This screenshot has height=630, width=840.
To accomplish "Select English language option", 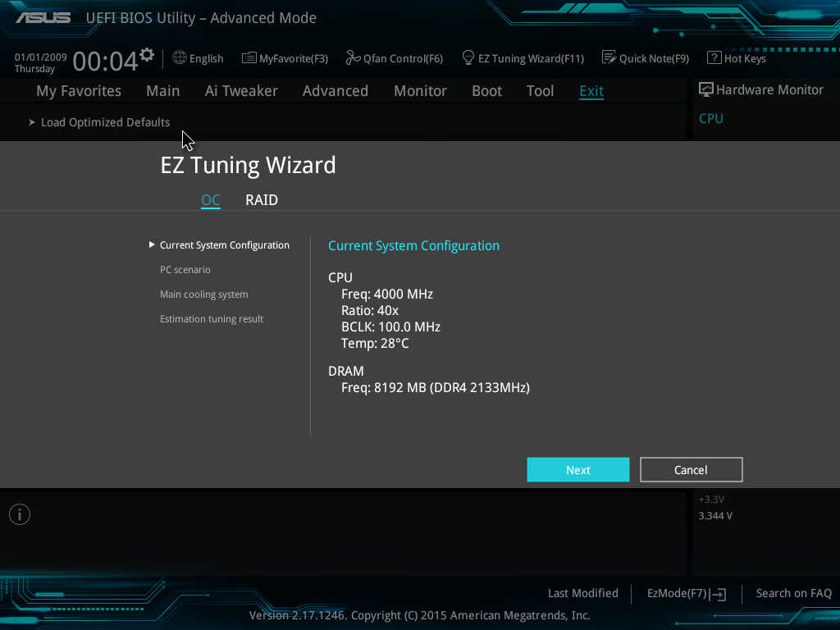I will pyautogui.click(x=206, y=58).
